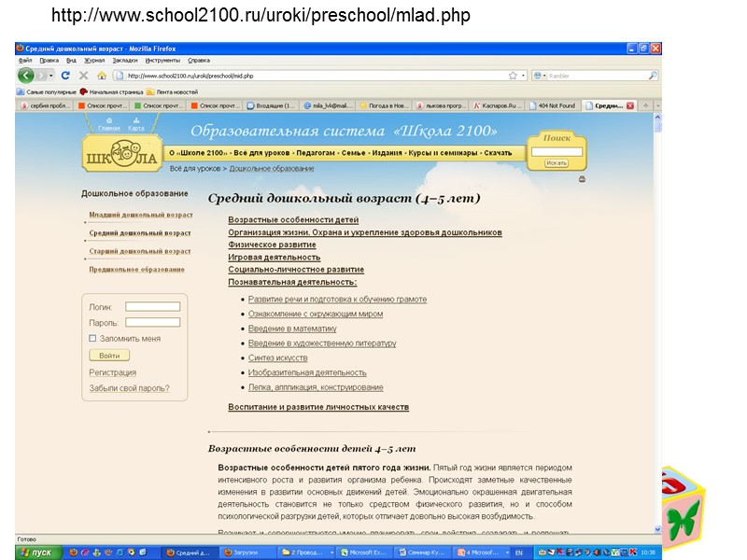Open the 'Физическое развитие' link

tap(272, 245)
